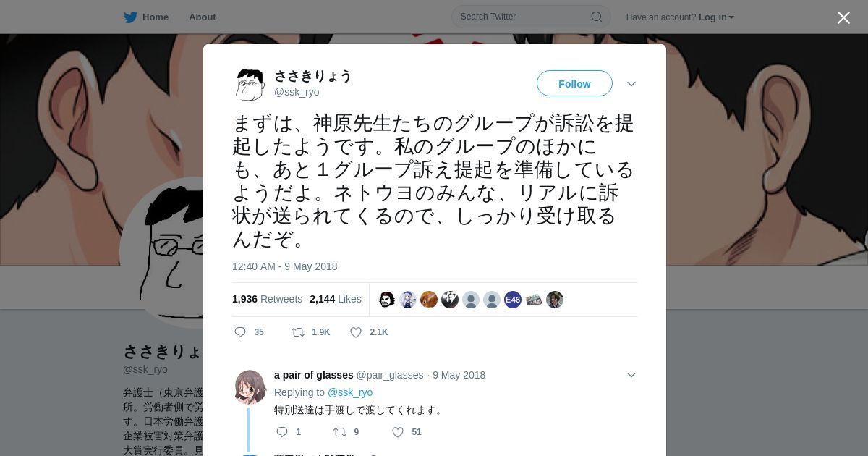Click reply icon on pair_glasses tweet
Image resolution: width=868 pixels, height=456 pixels.
(x=282, y=432)
